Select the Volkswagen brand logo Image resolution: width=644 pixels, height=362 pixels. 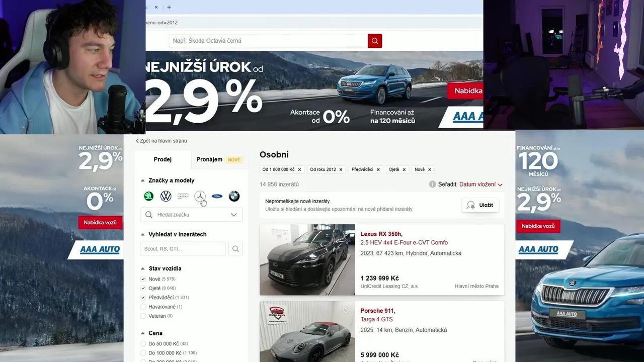click(166, 196)
